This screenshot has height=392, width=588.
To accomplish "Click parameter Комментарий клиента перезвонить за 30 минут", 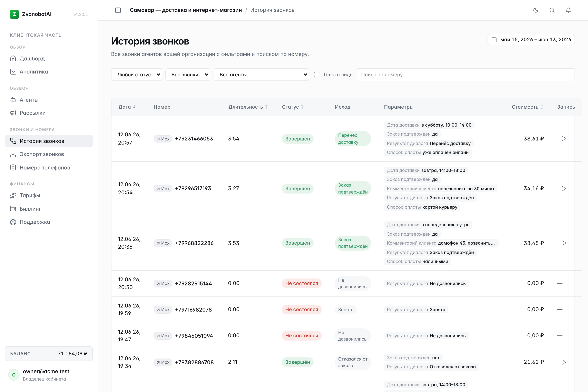I will (x=441, y=189).
